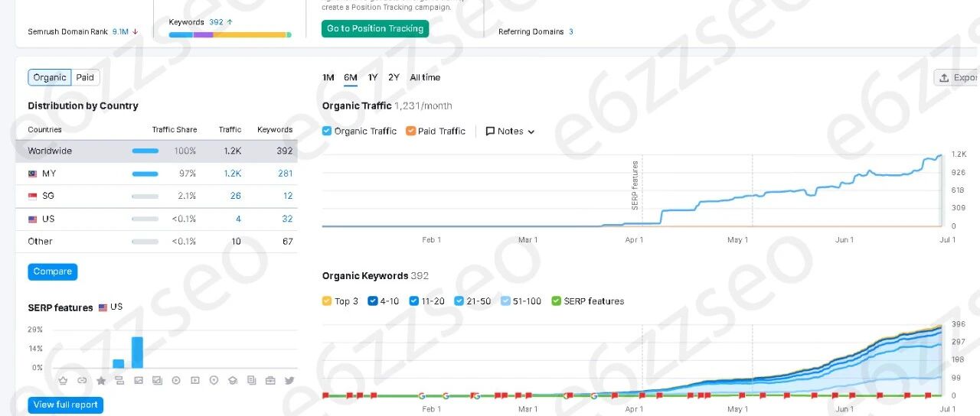Click the graduation cap knowledge icon
This screenshot has height=416, width=980.
(233, 380)
